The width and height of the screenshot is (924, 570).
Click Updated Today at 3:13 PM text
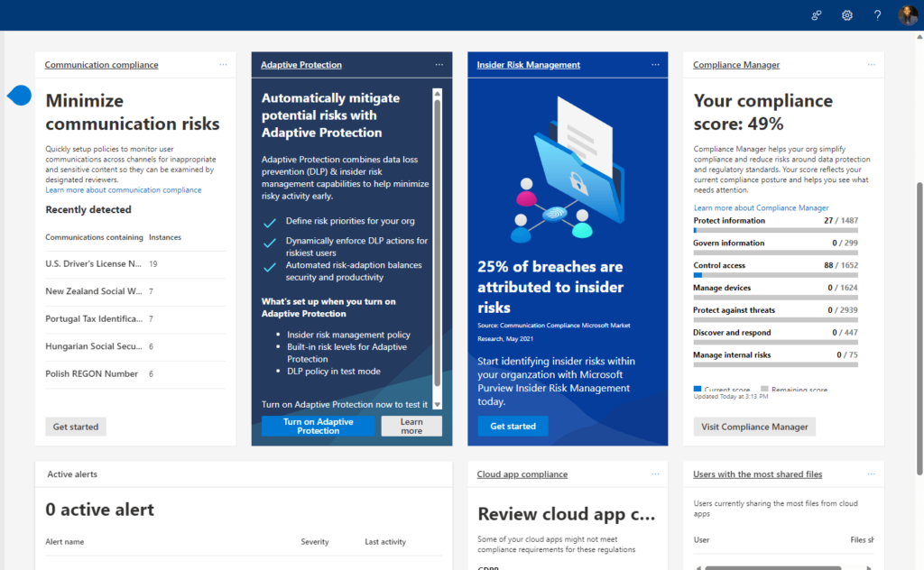pos(731,397)
